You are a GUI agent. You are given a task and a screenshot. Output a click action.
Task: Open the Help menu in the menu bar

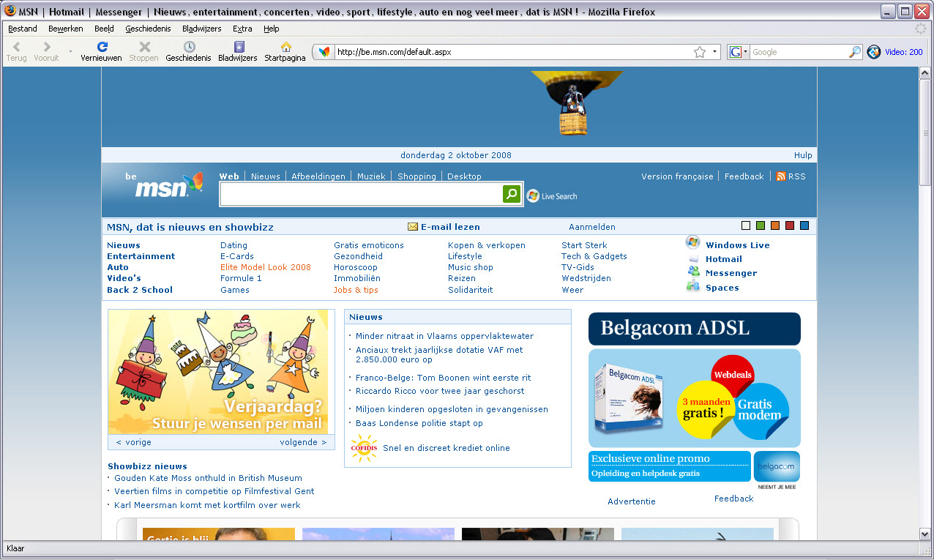(272, 29)
